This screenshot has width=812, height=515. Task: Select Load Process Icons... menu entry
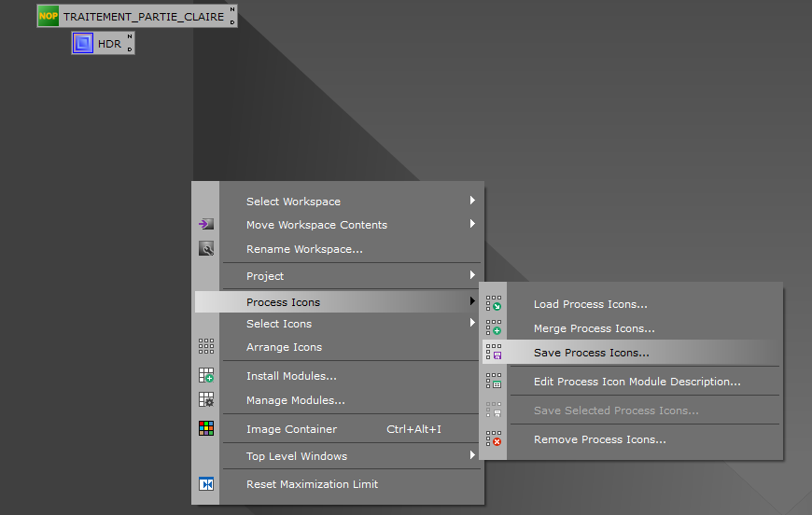590,303
